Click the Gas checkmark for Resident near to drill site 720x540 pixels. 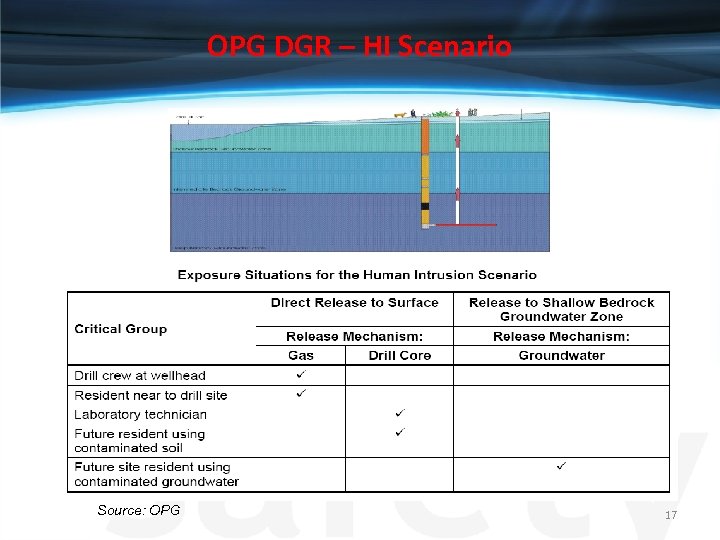[x=301, y=393]
